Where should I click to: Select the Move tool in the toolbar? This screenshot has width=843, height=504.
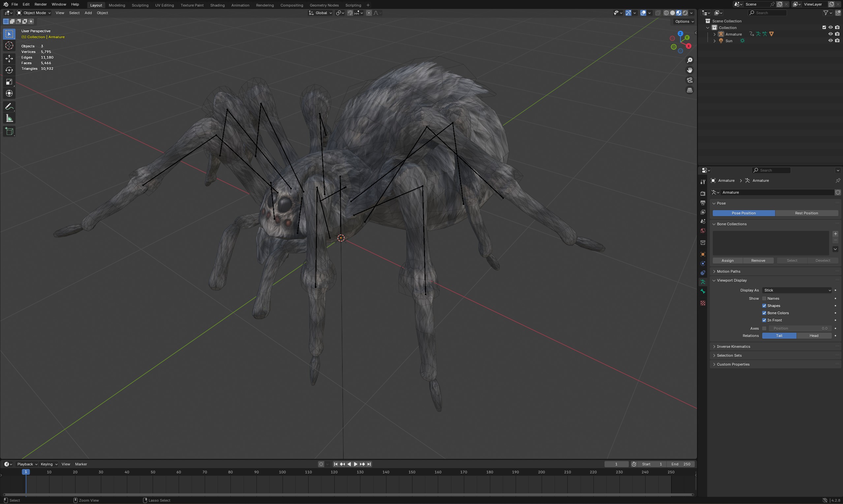click(9, 58)
